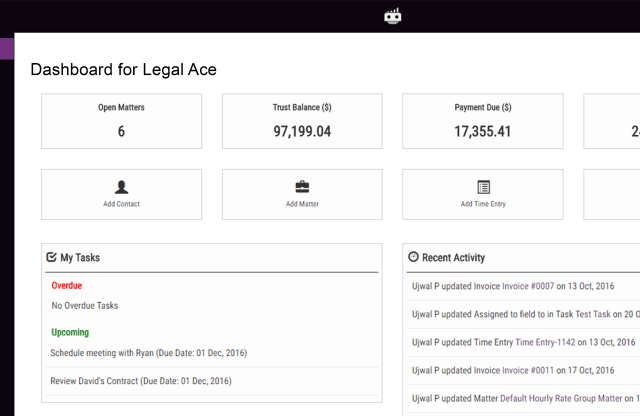Open Schedule meeting with Ryan task
The image size is (640, 416).
pyautogui.click(x=148, y=353)
